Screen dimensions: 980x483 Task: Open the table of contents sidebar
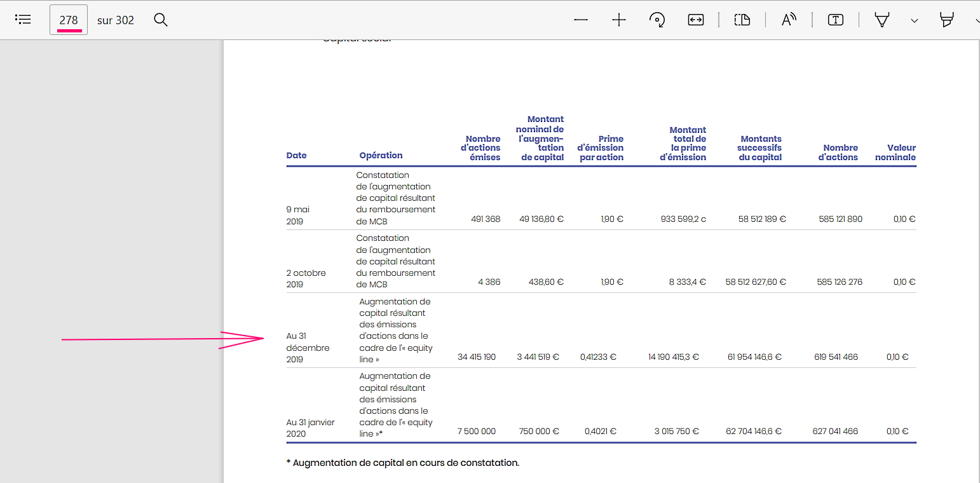tap(23, 20)
